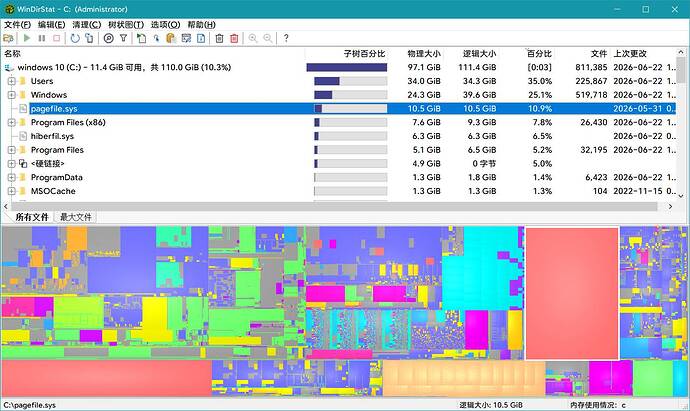
Task: Expand the Users folder node
Action: click(x=11, y=81)
